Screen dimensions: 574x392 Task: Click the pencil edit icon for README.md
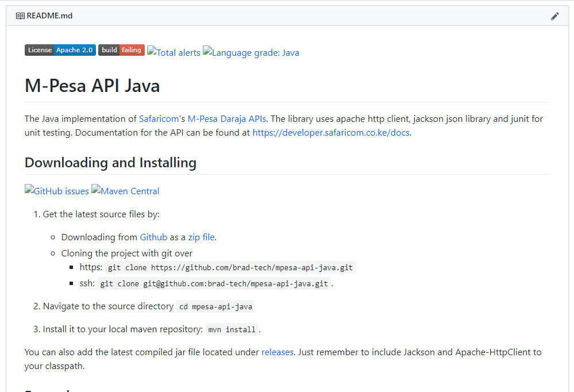click(554, 16)
